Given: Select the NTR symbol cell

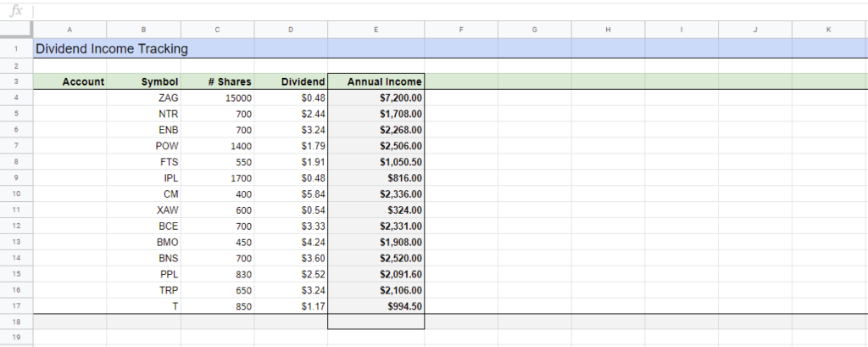Looking at the screenshot, I should tap(143, 115).
